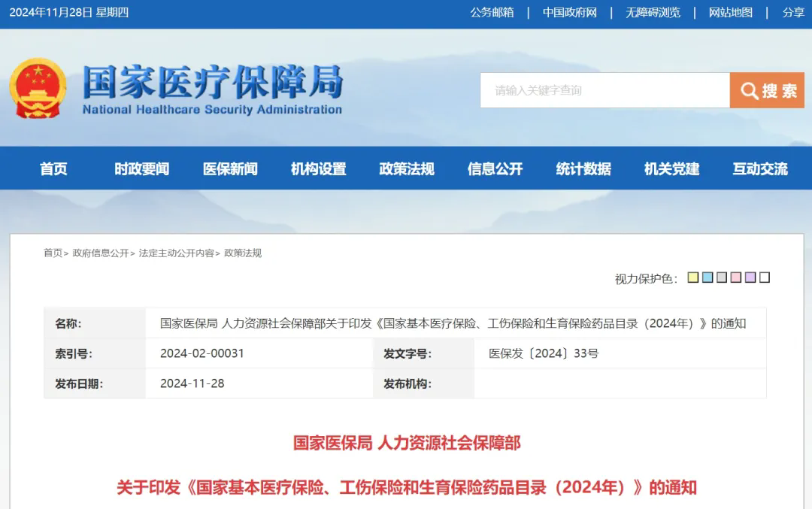Select the yellow eye-protection color swatch

click(x=693, y=277)
